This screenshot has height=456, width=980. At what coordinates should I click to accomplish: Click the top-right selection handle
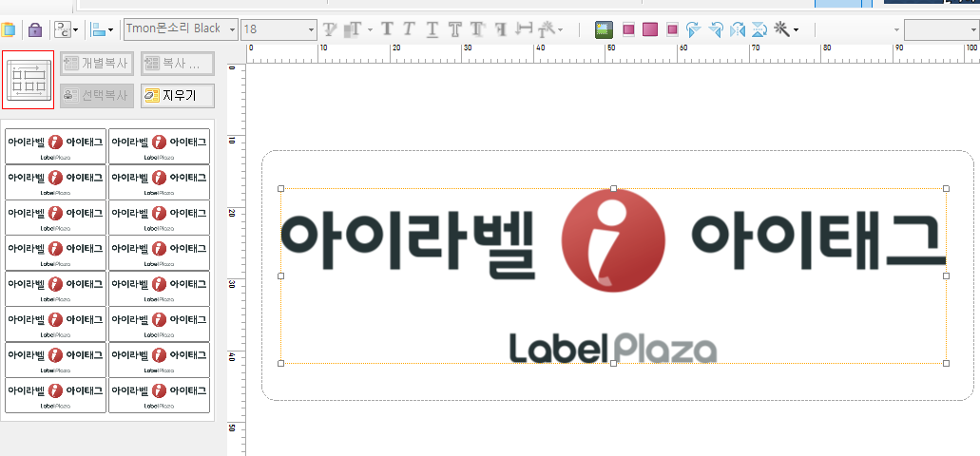pyautogui.click(x=946, y=188)
